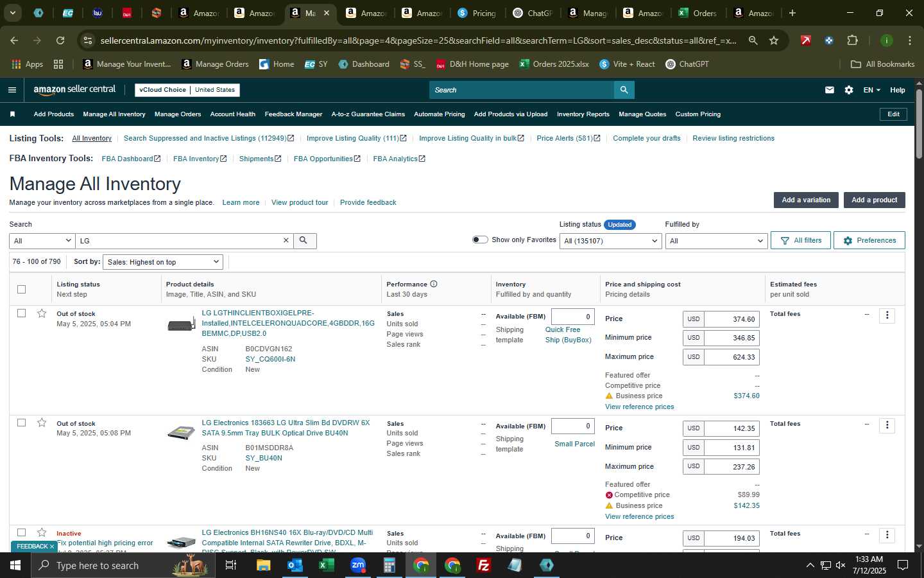Open Inventory Reports in the navigation bar
The image size is (924, 578).
583,114
